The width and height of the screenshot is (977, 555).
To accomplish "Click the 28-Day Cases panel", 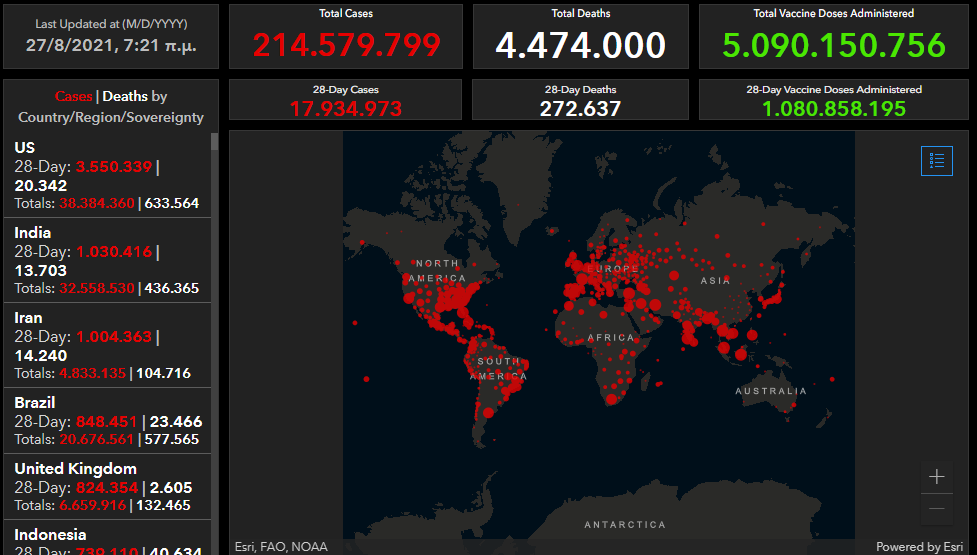I will pyautogui.click(x=346, y=100).
